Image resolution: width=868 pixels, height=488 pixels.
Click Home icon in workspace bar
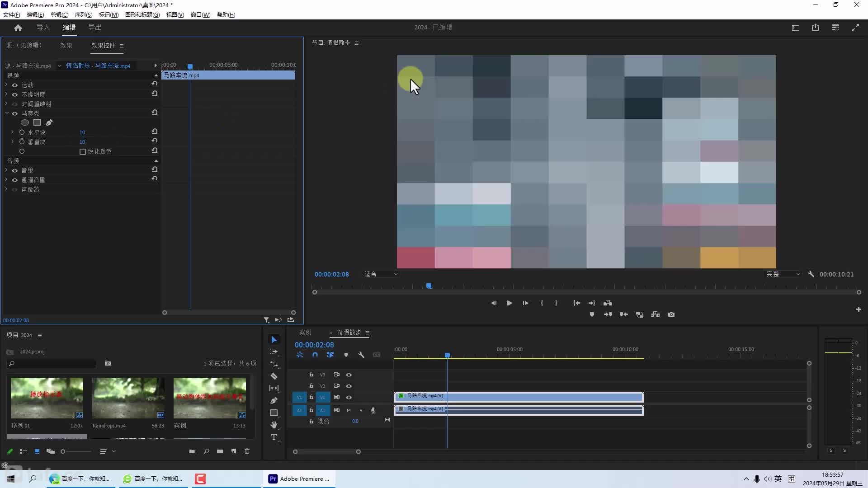(x=18, y=28)
